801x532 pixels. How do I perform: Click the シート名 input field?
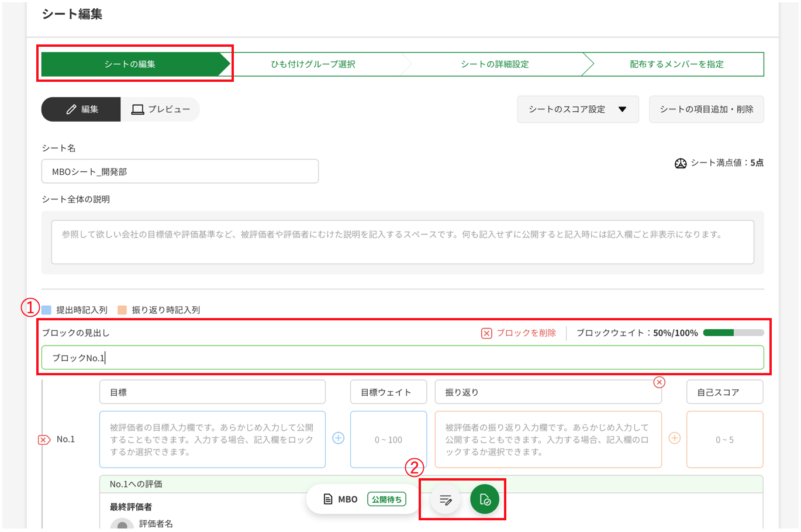pos(180,171)
